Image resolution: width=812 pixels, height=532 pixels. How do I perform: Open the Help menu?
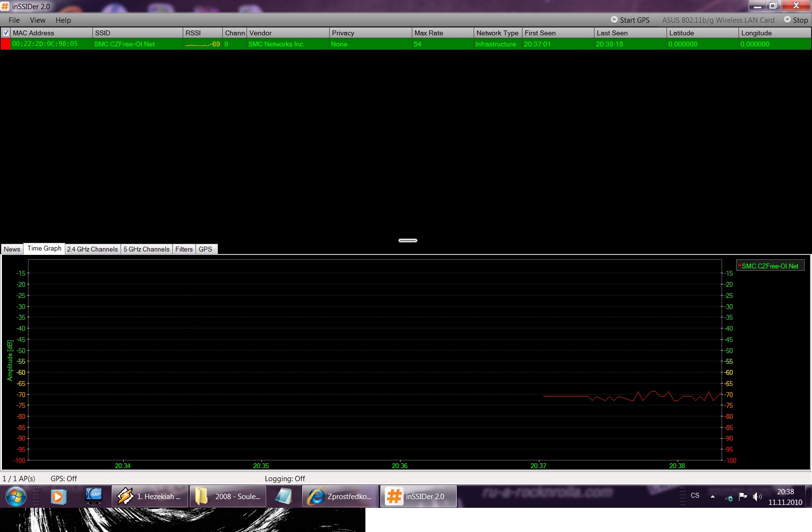coord(63,20)
